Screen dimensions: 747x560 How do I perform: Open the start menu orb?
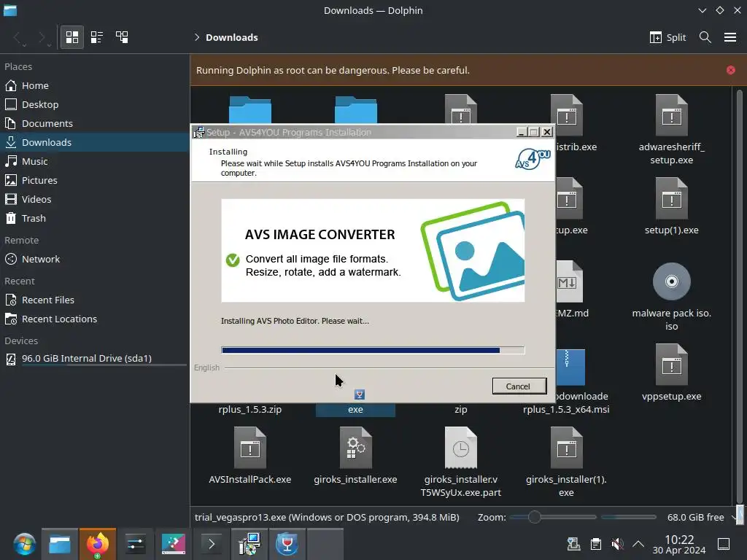click(24, 545)
